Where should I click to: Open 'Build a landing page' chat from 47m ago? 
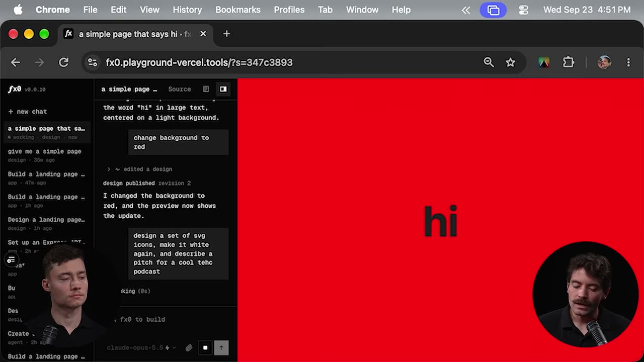[46, 178]
